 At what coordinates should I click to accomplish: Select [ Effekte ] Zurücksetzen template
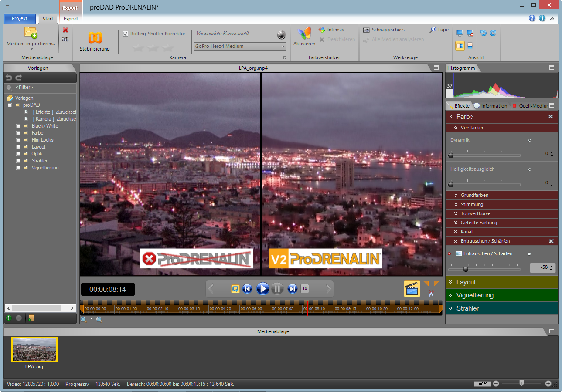pyautogui.click(x=50, y=112)
